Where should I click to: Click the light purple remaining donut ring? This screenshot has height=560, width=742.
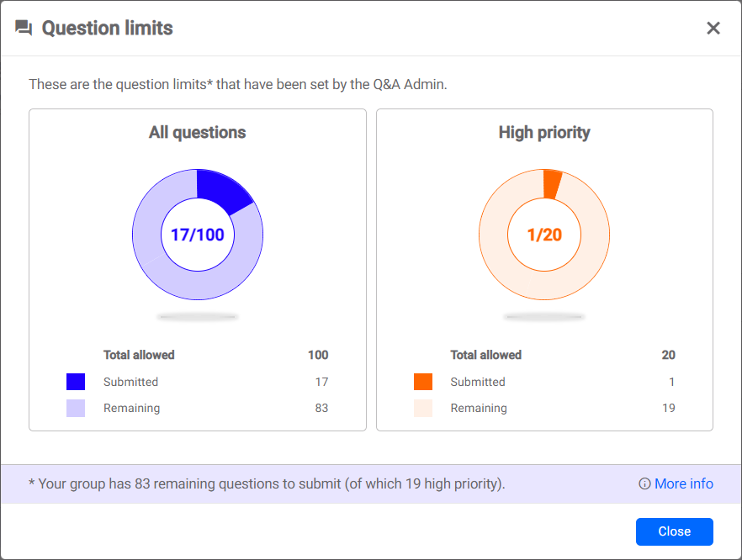pos(160,269)
